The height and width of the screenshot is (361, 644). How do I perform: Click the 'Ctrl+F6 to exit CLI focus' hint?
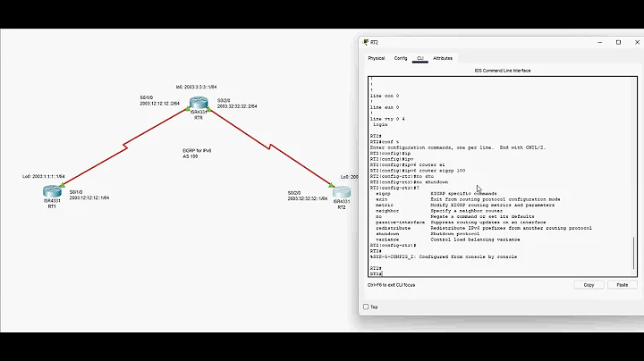coord(392,285)
